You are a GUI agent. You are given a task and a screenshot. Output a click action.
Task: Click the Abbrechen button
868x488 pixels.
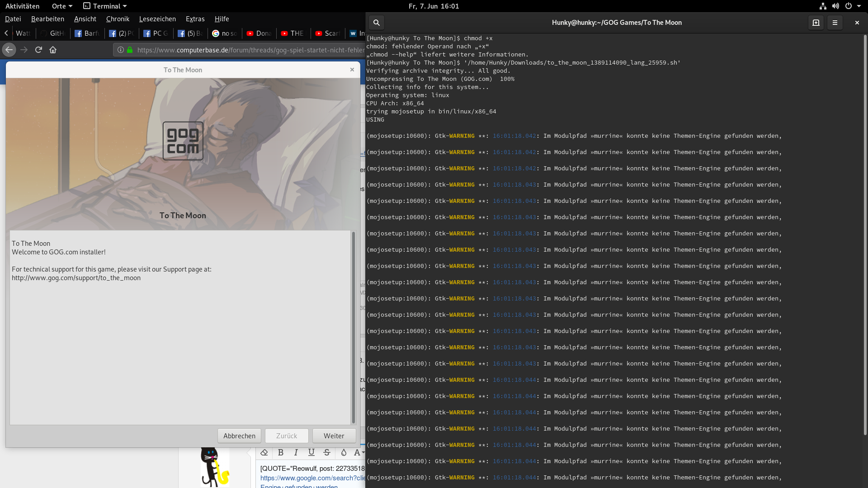coord(239,436)
